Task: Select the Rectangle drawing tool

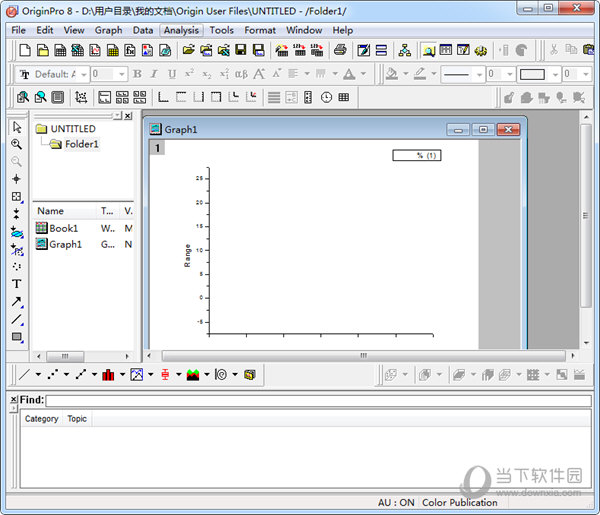Action: [x=16, y=337]
